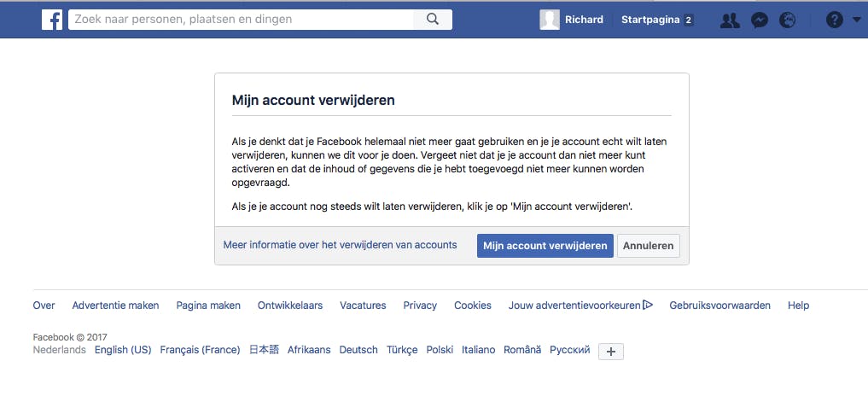Click the search magnifying glass button
Image resolution: width=868 pixels, height=396 pixels.
432,20
